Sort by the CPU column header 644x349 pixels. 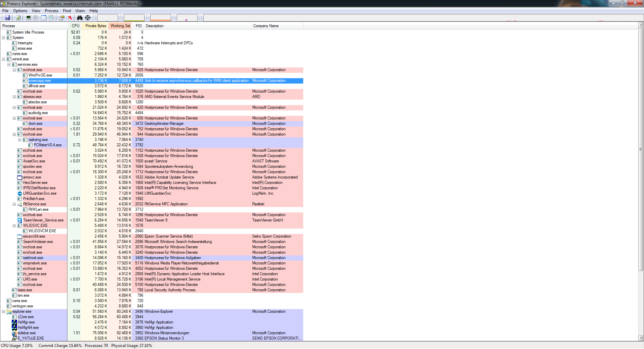(x=74, y=26)
